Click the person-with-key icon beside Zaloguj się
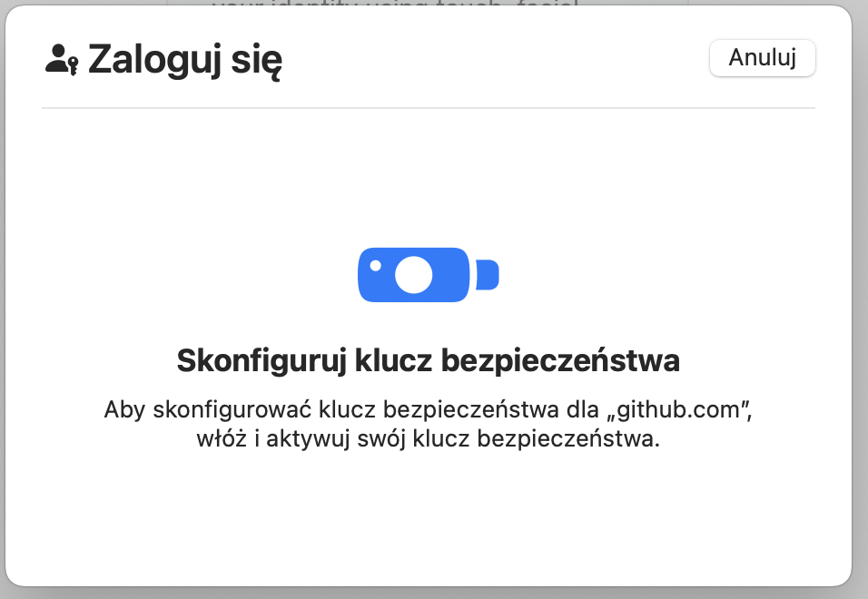 click(62, 60)
